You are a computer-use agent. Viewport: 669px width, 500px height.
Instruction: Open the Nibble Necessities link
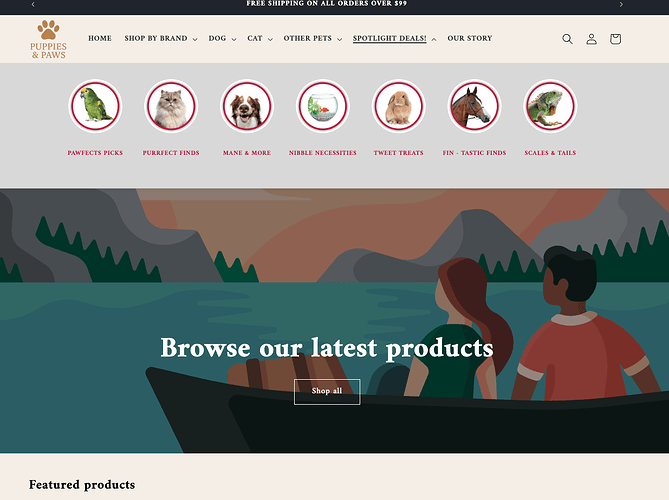tap(323, 153)
